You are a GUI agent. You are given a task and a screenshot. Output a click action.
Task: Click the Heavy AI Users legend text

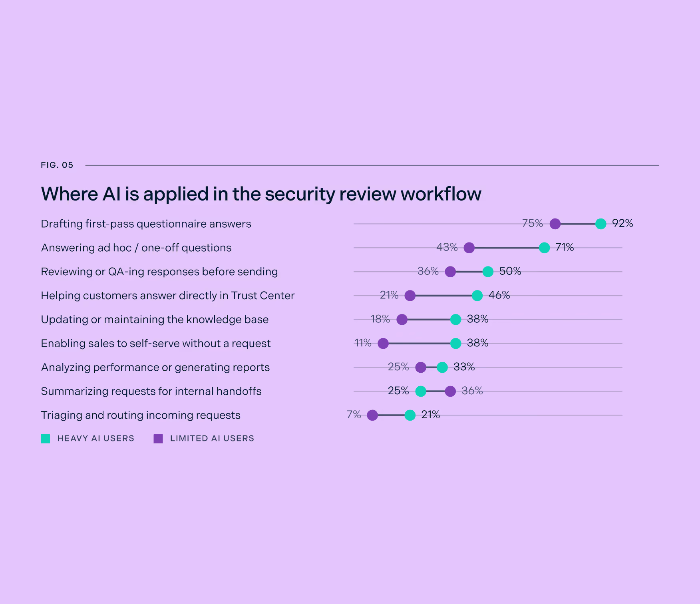(x=96, y=439)
